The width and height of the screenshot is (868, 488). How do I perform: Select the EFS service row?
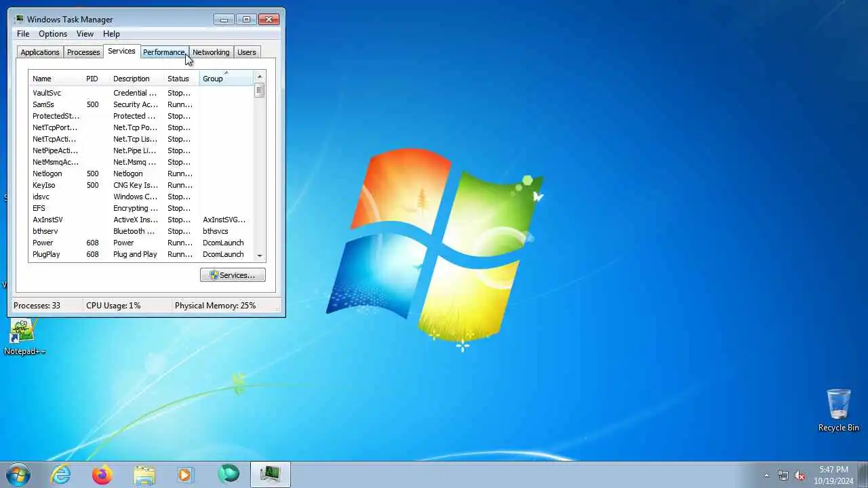tap(140, 208)
